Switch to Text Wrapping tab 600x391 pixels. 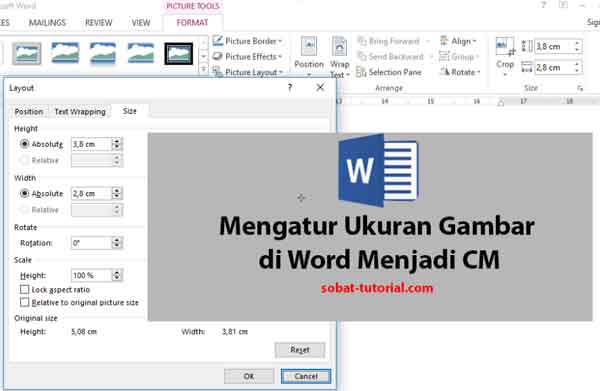[x=80, y=112]
